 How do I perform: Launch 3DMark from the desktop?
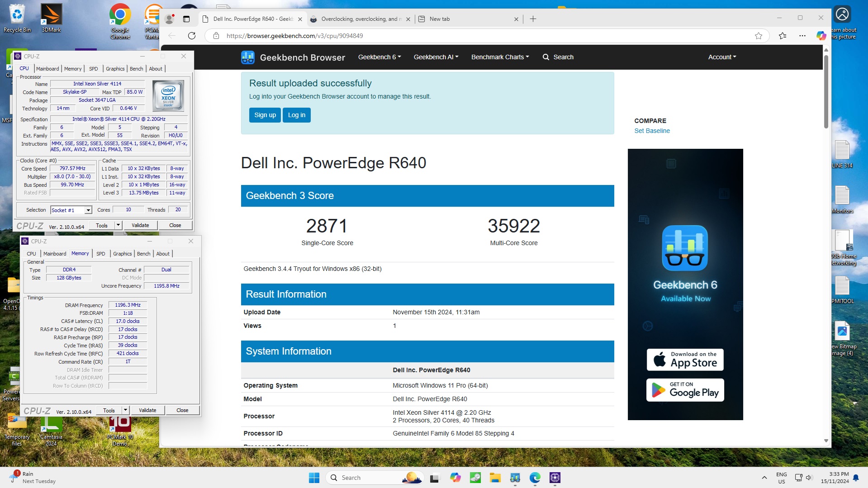(x=51, y=18)
